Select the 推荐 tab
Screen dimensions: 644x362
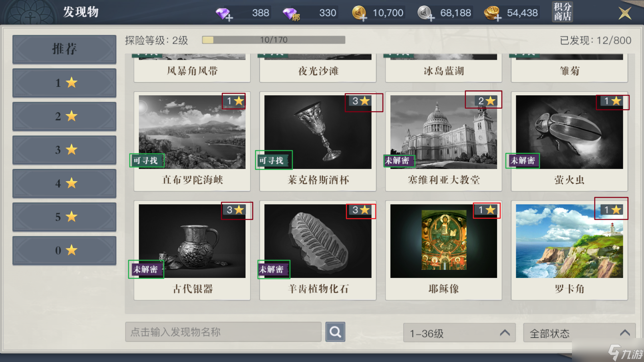[x=64, y=49]
